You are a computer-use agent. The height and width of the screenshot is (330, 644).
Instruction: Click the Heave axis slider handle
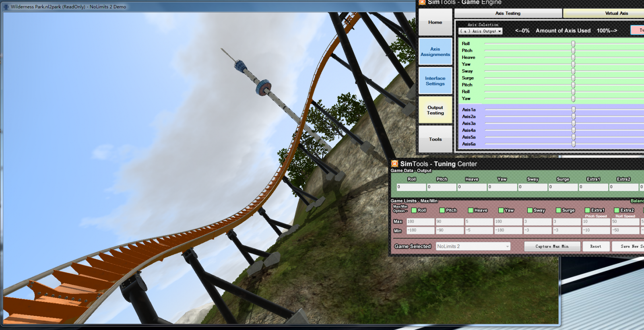(x=573, y=58)
